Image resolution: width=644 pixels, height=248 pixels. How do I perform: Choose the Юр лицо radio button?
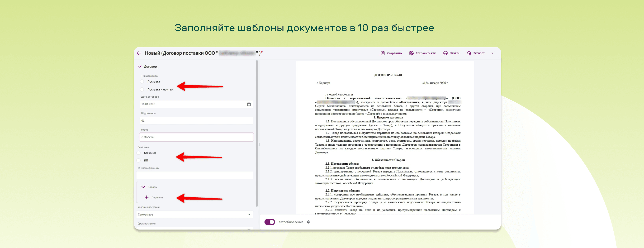point(139,153)
